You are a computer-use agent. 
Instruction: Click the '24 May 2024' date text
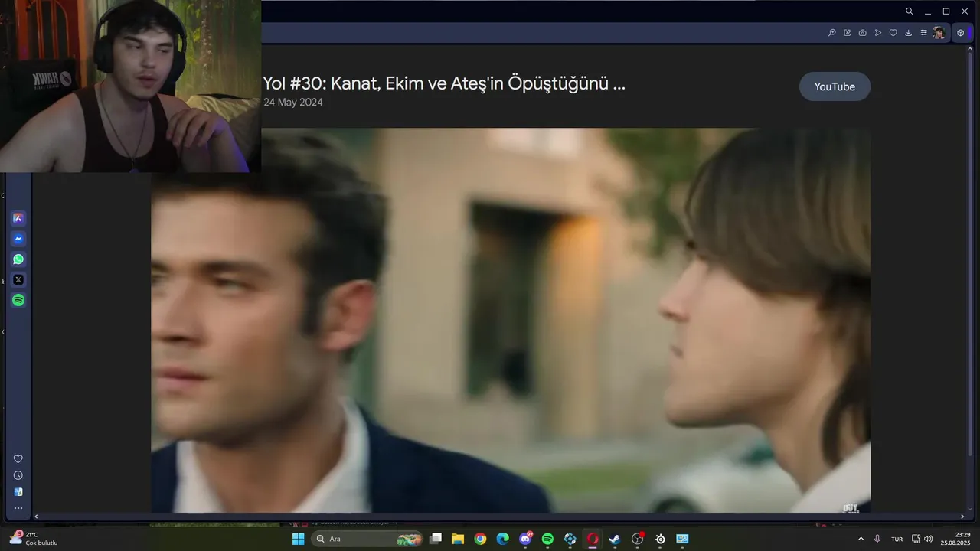[293, 103]
